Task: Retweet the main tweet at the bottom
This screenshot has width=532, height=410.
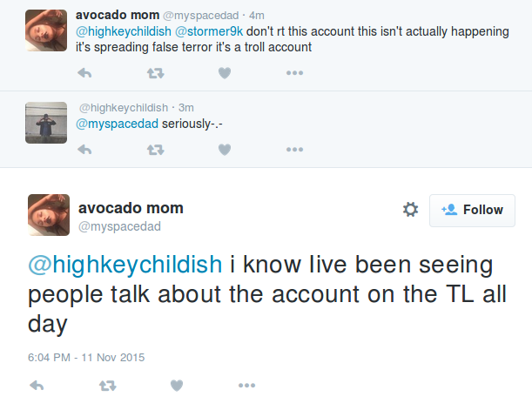Action: 106,385
